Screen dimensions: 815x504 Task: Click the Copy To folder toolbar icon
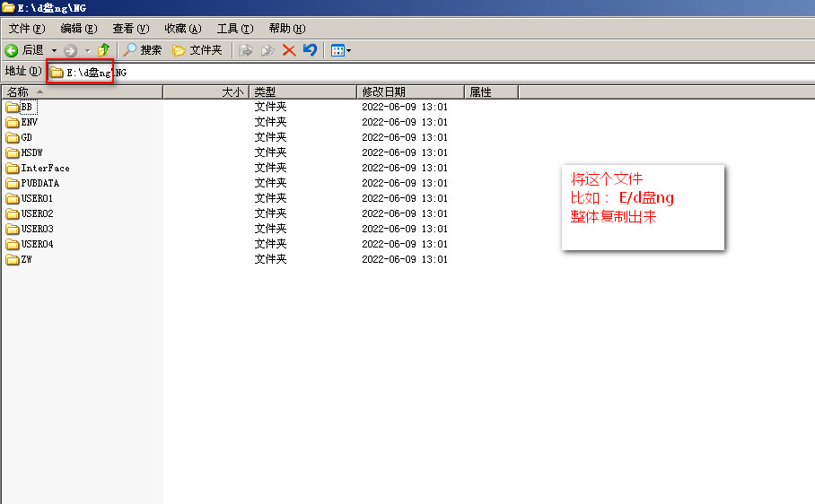(x=267, y=50)
